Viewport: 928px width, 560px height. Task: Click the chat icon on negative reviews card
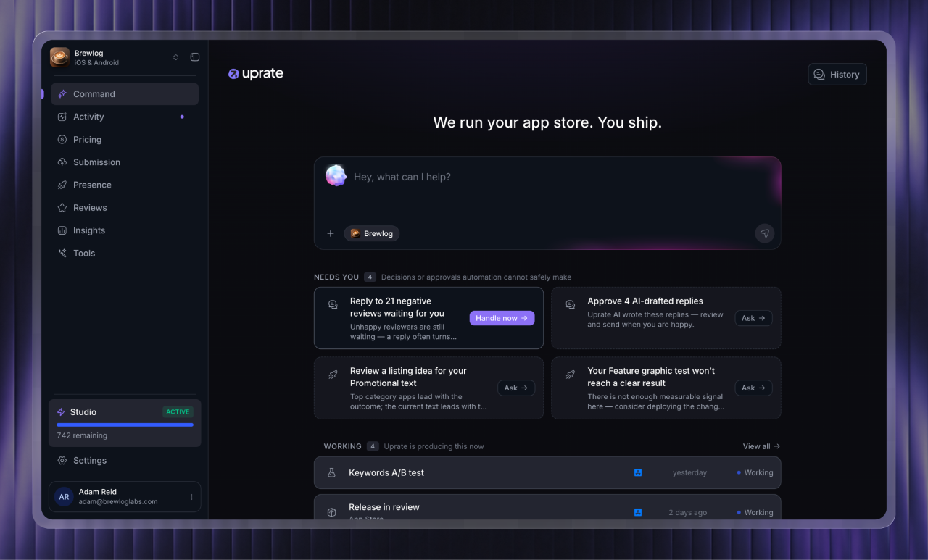click(x=333, y=305)
